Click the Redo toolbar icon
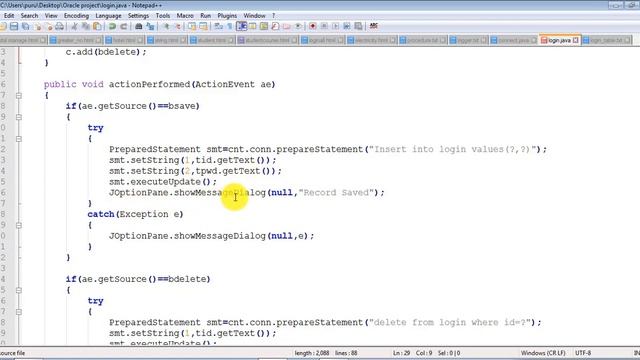Screen dimensions: 640x360 (x=123, y=27)
